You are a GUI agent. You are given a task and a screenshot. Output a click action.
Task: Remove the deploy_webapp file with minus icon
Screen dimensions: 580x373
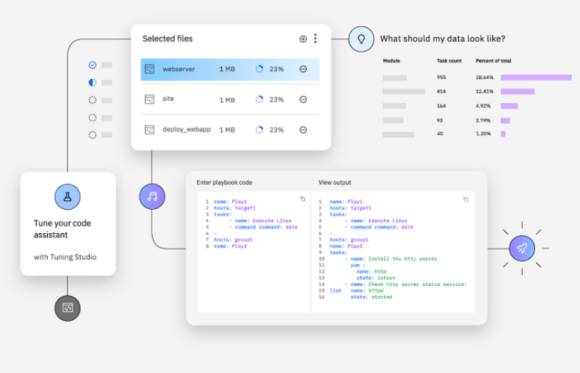[x=303, y=130]
